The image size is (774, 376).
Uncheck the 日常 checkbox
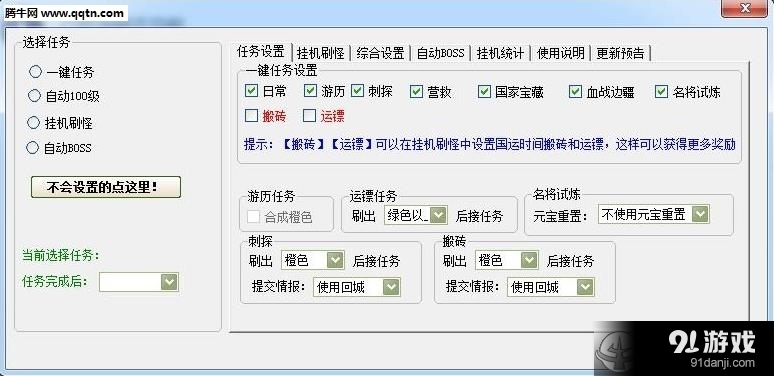click(251, 91)
